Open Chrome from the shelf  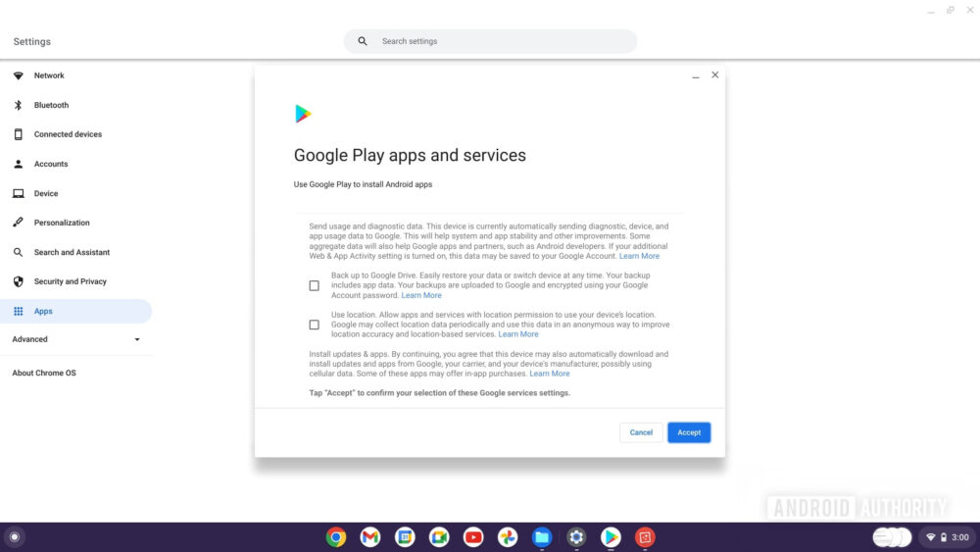pos(335,537)
